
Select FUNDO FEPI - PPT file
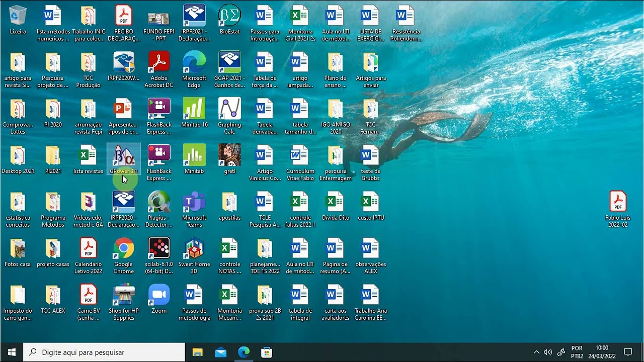pyautogui.click(x=159, y=24)
